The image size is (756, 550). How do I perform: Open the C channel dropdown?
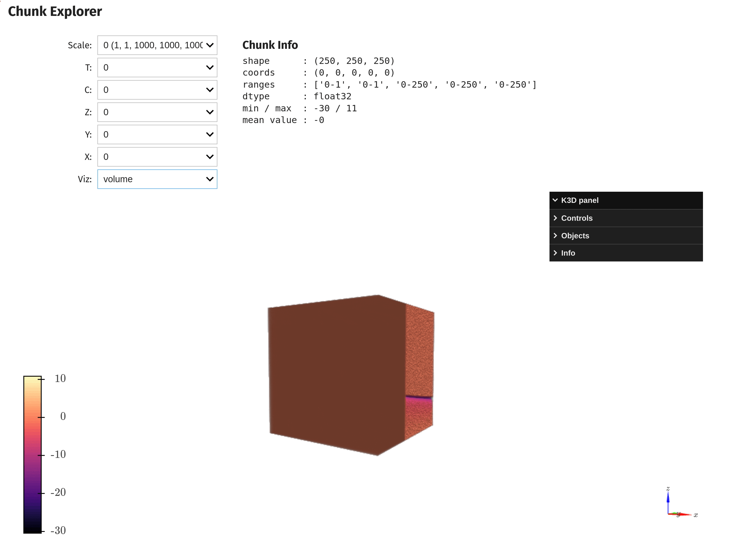[x=157, y=90]
